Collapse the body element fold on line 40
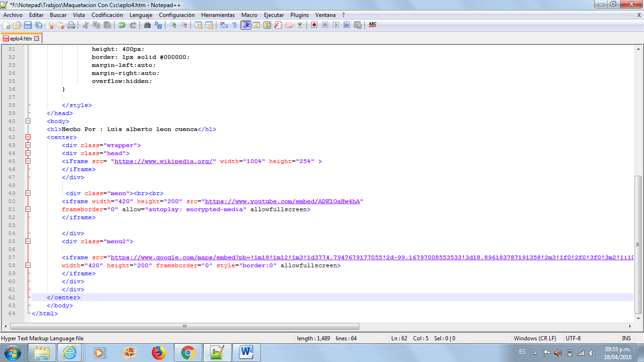Screen dimensions: 644x362 click(28, 121)
